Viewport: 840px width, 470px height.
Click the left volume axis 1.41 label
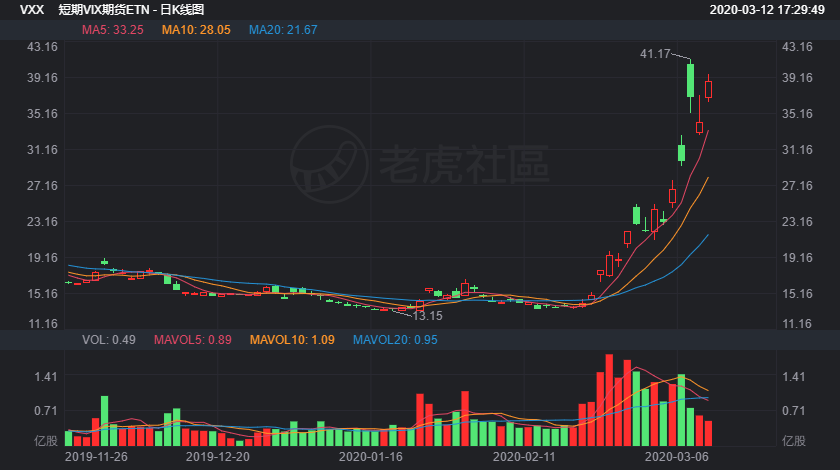[x=46, y=377]
